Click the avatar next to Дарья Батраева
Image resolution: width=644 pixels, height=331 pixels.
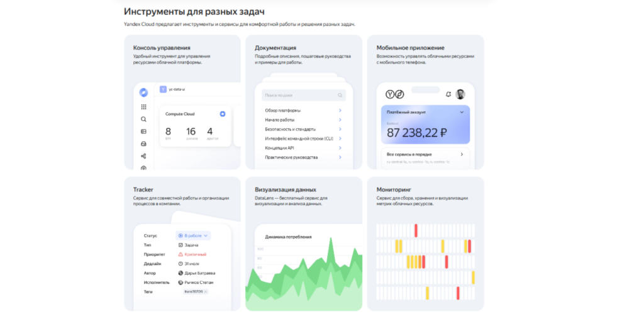click(x=180, y=273)
